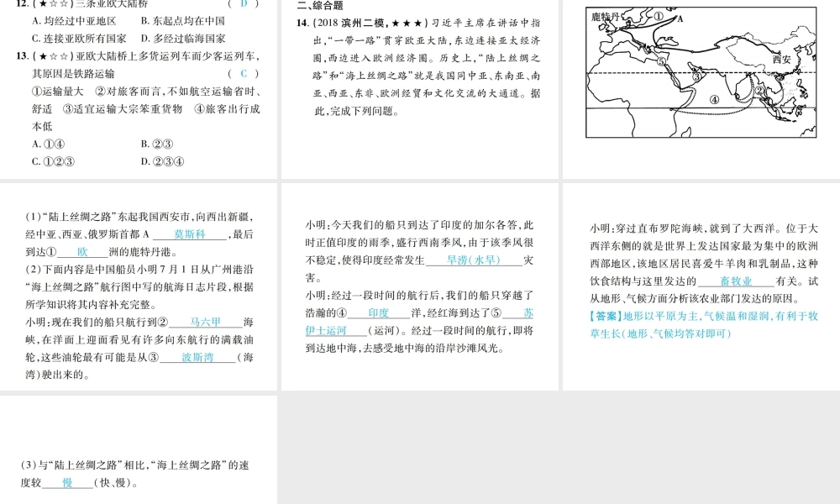Click the blue answer C for question 13
Image resolution: width=840 pixels, height=504 pixels.
(x=244, y=74)
